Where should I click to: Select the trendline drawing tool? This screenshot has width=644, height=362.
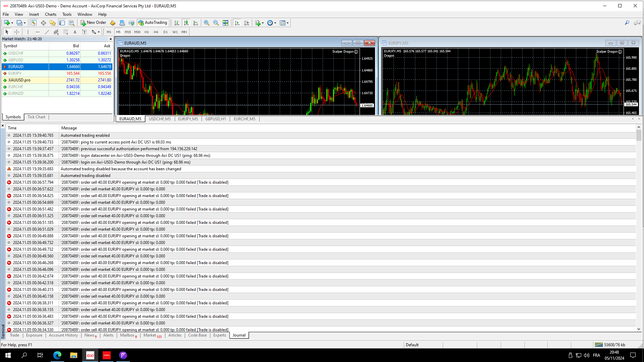(x=47, y=32)
